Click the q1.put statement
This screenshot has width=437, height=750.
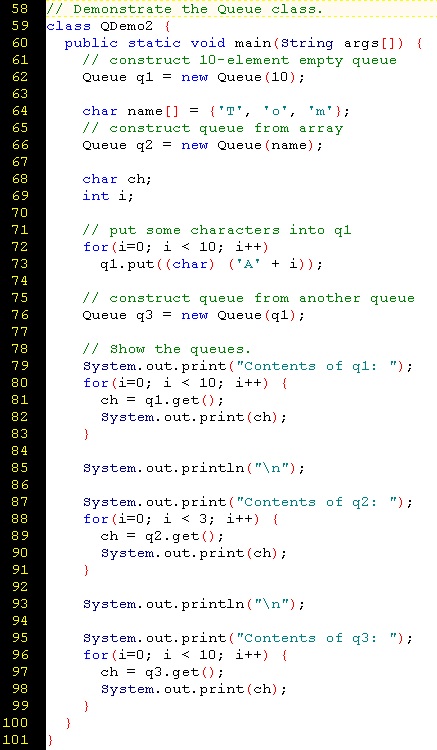[211, 264]
